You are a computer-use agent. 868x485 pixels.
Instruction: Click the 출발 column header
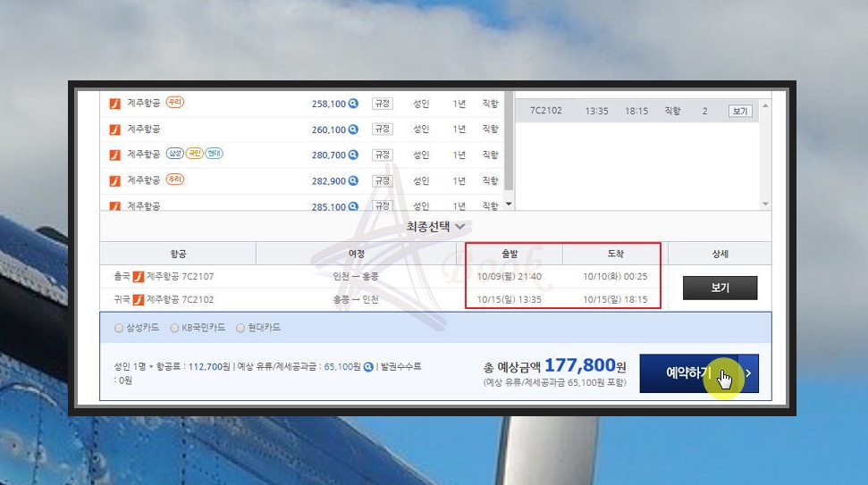pos(510,254)
